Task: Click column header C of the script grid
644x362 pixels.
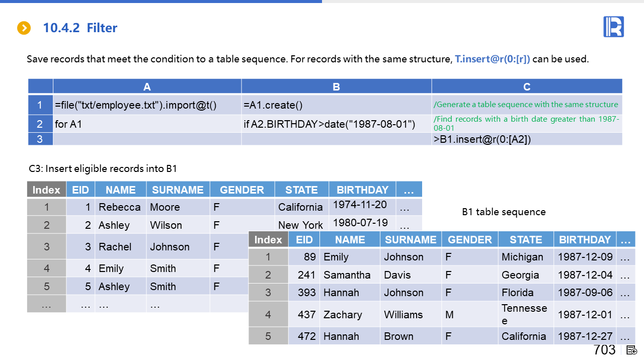Action: tap(527, 86)
